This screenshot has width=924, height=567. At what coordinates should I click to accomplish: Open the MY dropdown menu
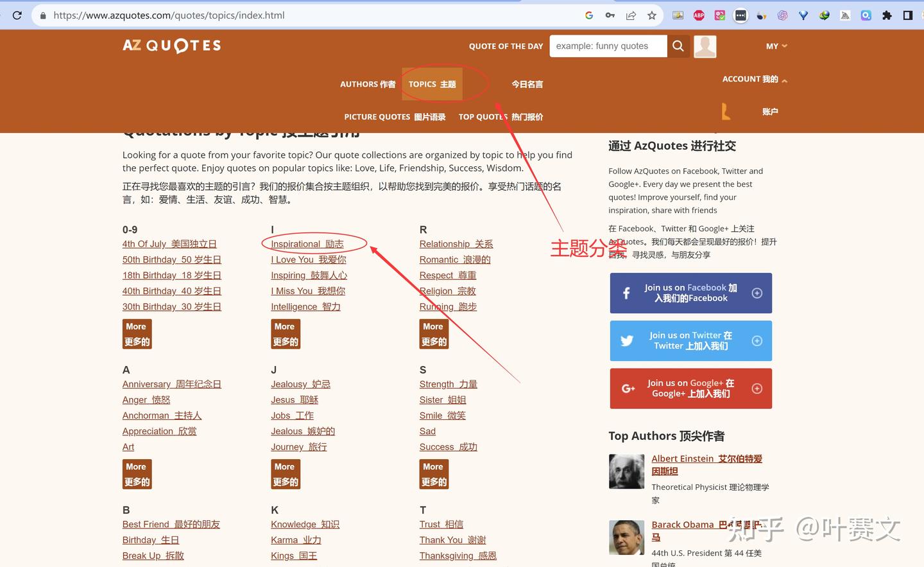[x=776, y=46]
